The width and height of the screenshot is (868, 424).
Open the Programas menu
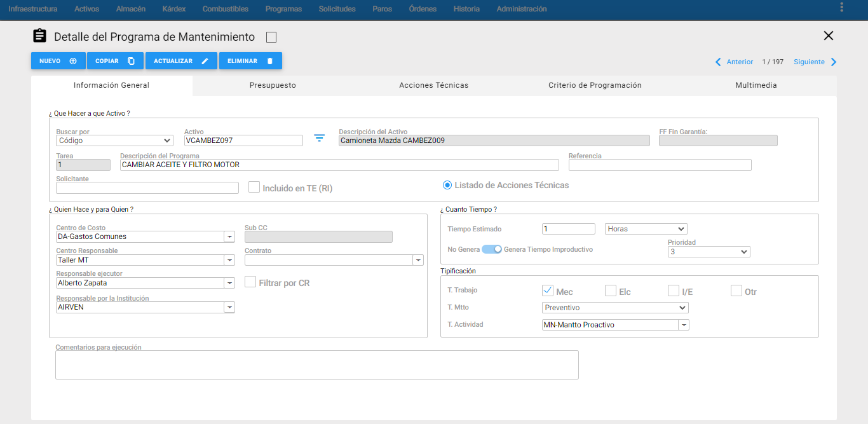[x=283, y=9]
